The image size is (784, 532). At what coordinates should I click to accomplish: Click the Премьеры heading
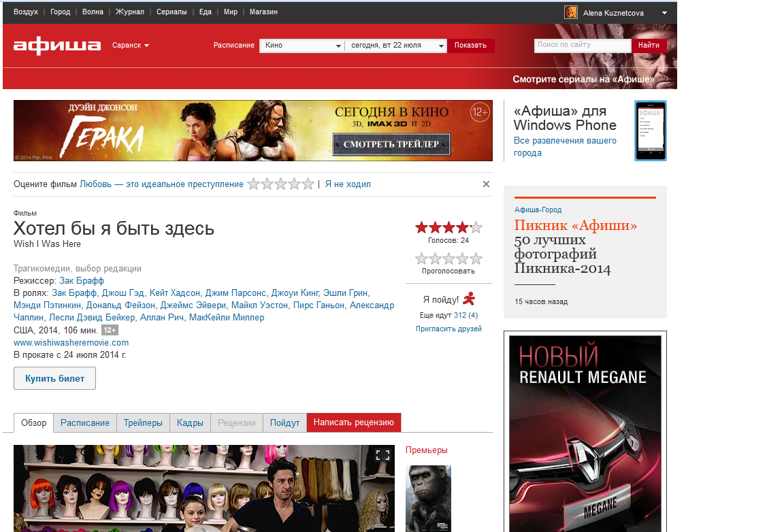[427, 450]
